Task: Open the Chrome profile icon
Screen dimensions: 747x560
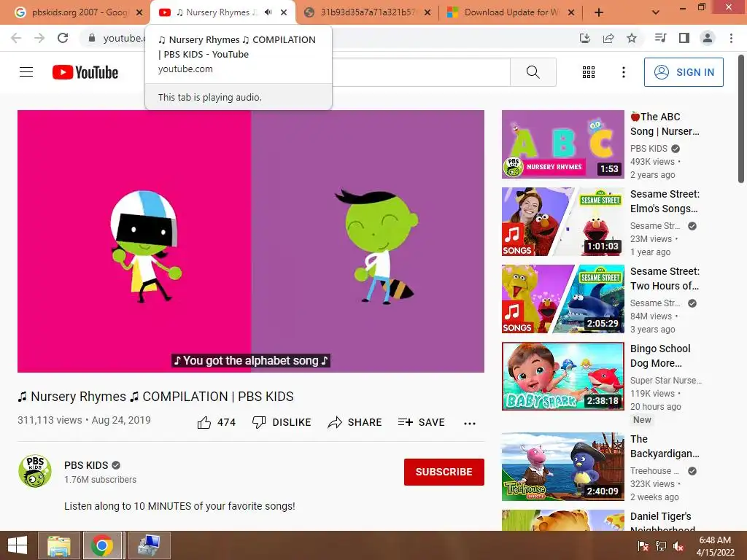Action: pyautogui.click(x=708, y=38)
